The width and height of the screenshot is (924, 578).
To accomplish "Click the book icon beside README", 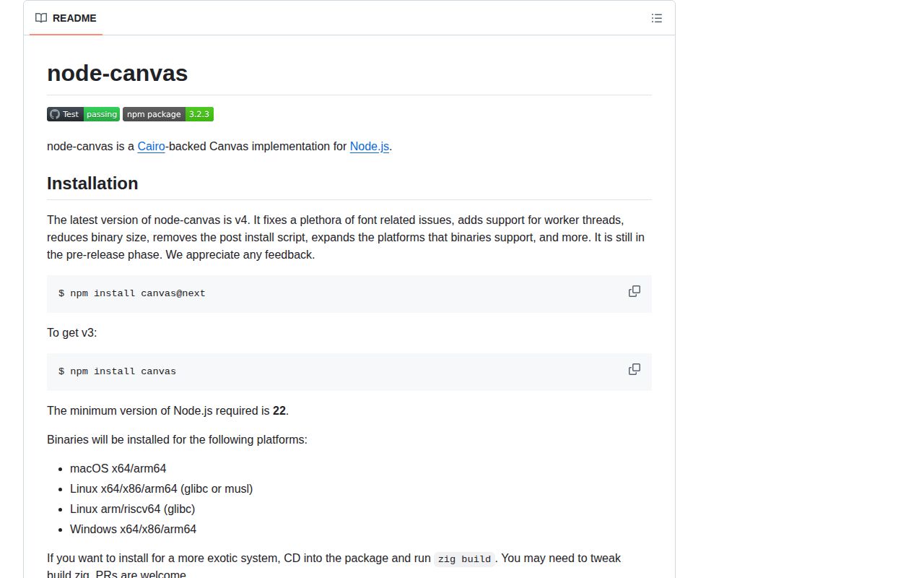I will pyautogui.click(x=41, y=18).
